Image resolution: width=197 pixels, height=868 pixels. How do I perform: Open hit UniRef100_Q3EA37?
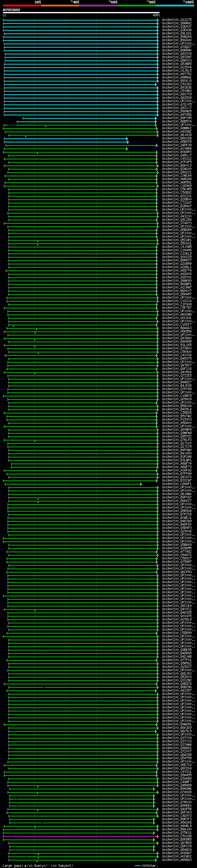(x=177, y=26)
